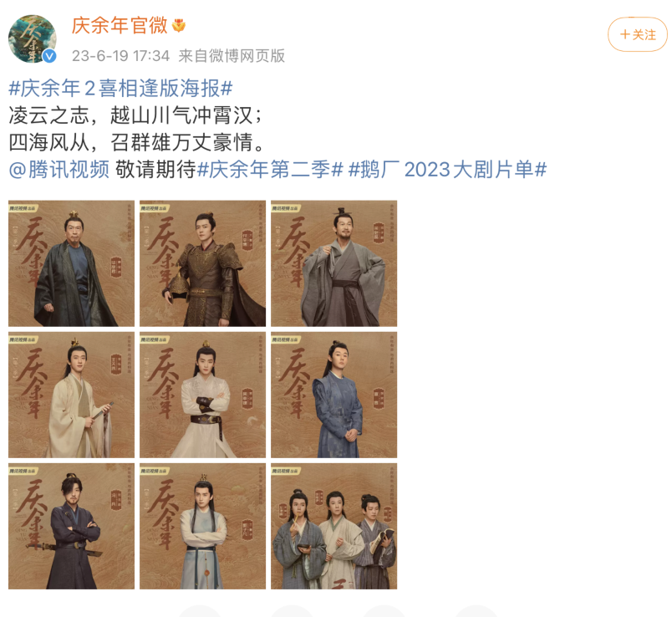Open poster of man in bronze armor
Image resolution: width=672 pixels, height=617 pixels.
[203, 263]
